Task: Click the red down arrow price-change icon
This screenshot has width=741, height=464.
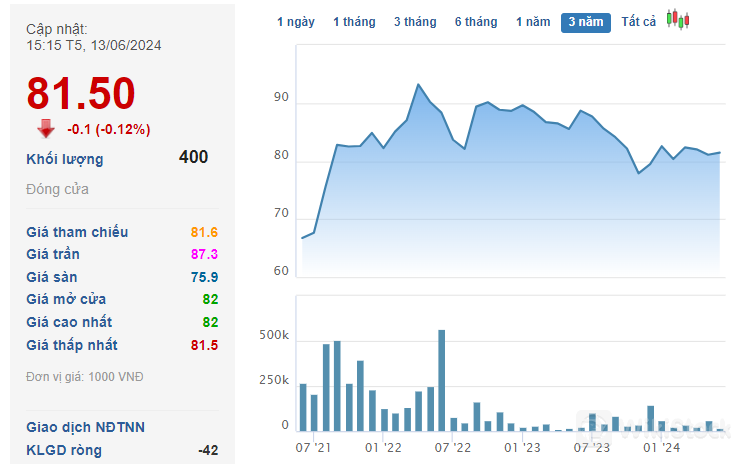Action: click(46, 128)
